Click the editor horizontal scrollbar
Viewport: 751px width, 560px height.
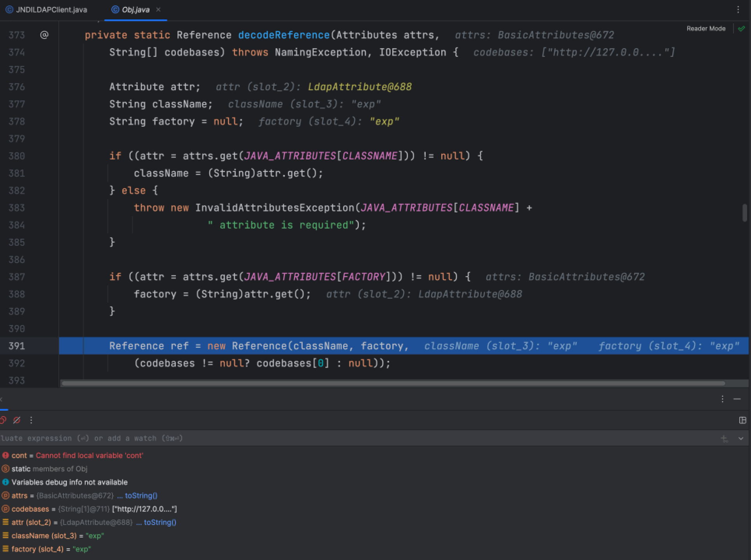tap(393, 383)
